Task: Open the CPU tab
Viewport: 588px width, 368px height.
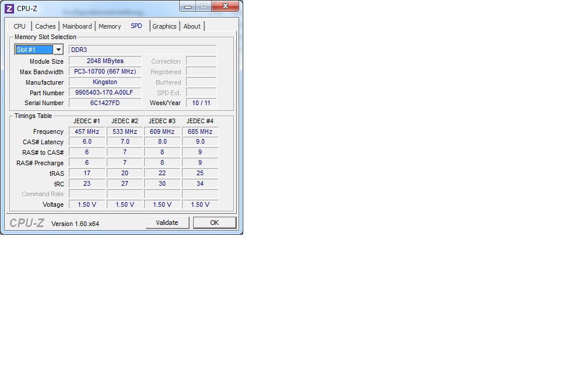Action: (x=19, y=26)
